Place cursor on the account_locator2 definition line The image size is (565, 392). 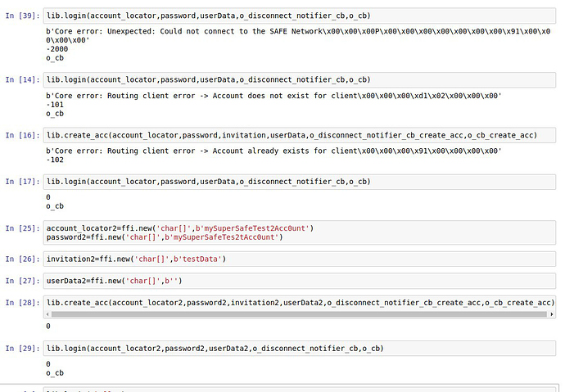tap(180, 228)
